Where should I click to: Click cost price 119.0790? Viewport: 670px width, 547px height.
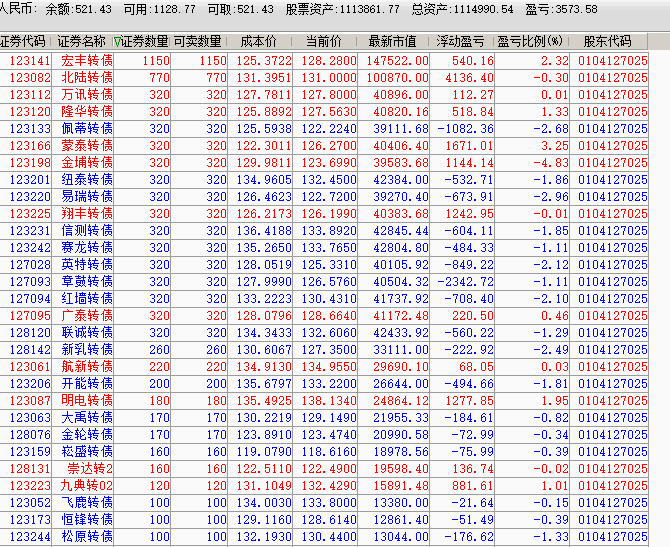coord(264,452)
